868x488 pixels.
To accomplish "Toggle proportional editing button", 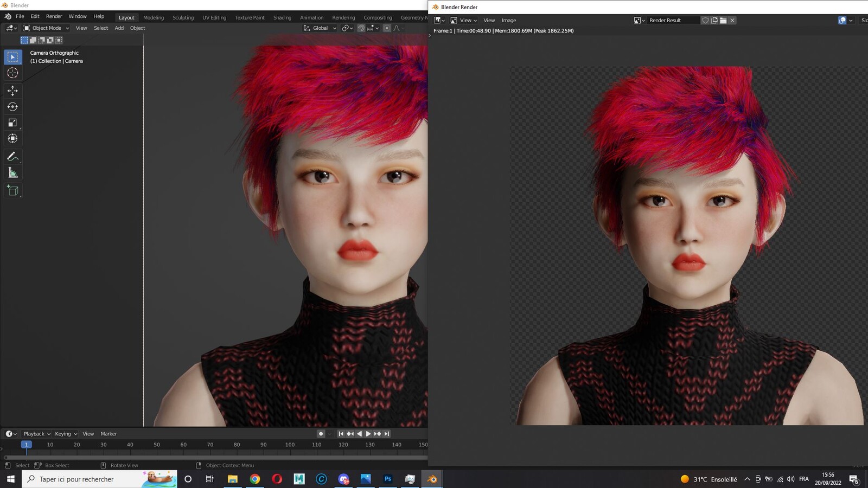I will point(387,28).
